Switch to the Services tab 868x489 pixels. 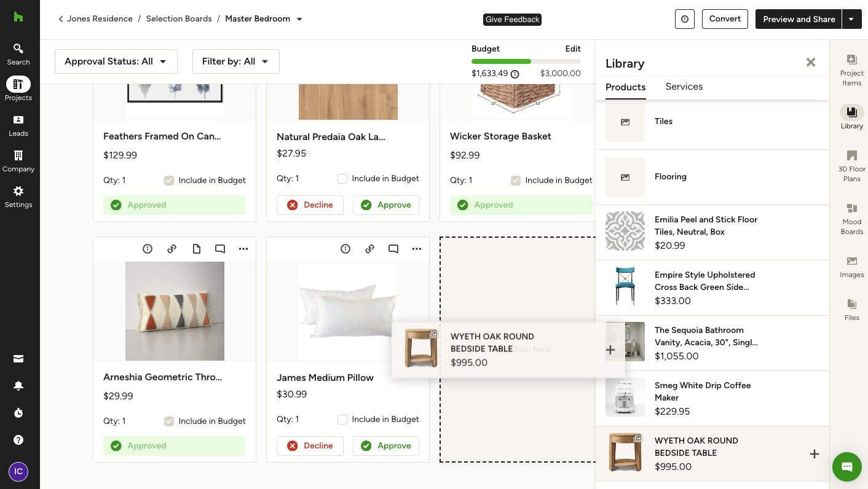click(684, 87)
